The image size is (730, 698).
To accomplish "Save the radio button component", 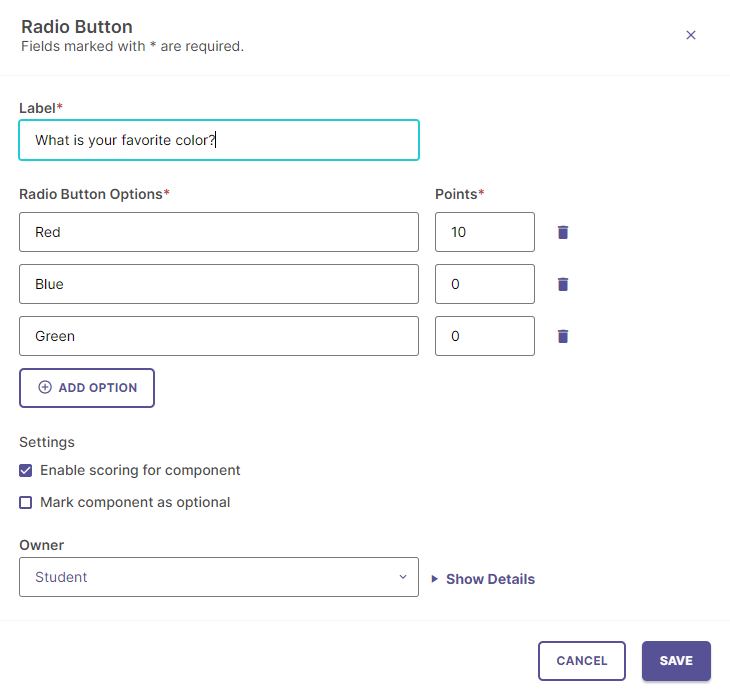I will pyautogui.click(x=676, y=661).
